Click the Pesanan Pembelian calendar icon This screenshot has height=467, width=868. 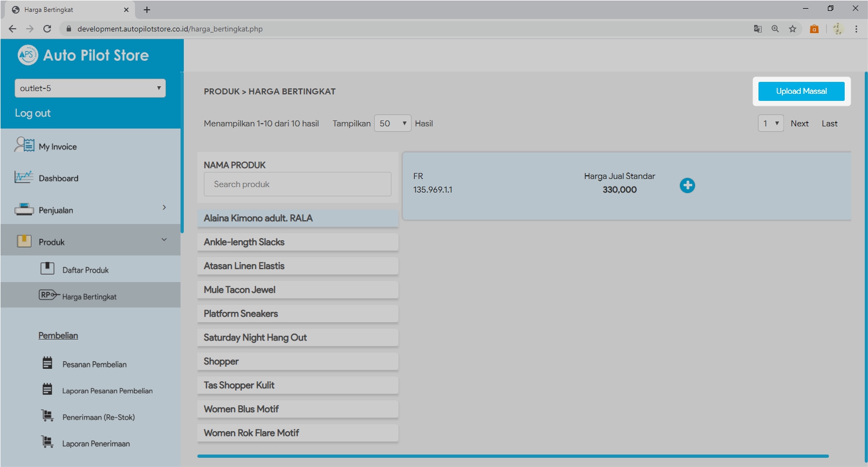click(48, 363)
